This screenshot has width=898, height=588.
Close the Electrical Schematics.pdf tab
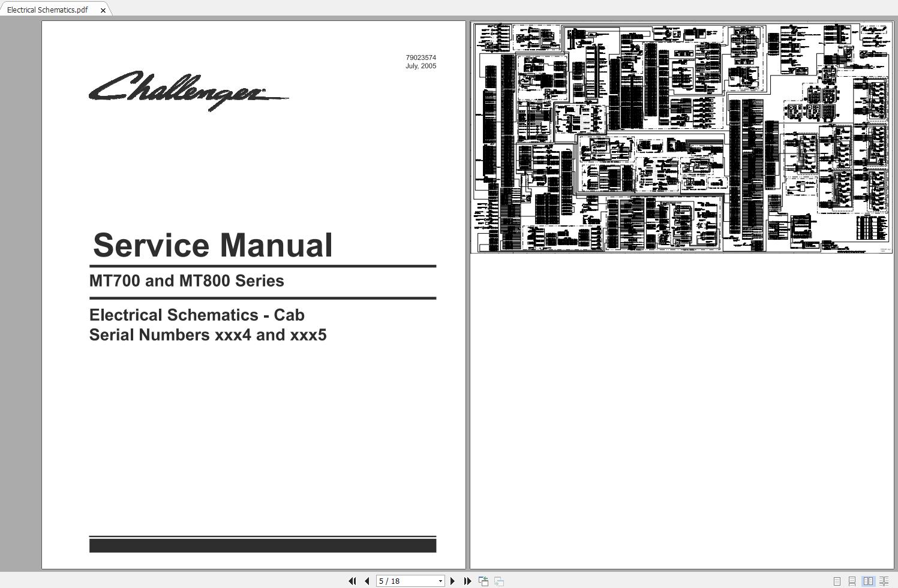click(103, 10)
